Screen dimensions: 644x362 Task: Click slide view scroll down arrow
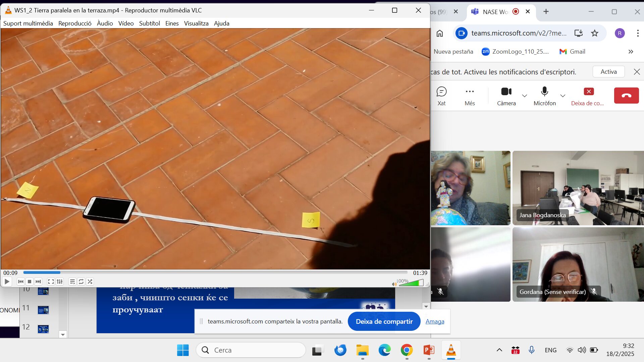426,306
